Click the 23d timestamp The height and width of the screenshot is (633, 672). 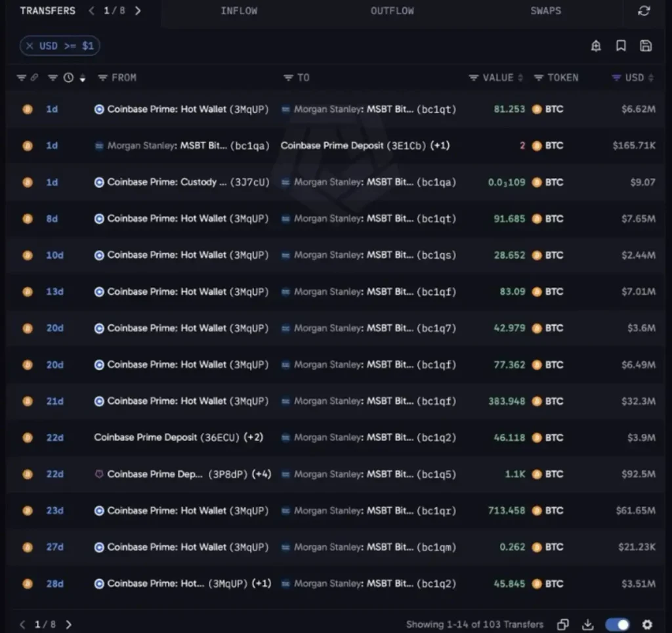pyautogui.click(x=55, y=510)
